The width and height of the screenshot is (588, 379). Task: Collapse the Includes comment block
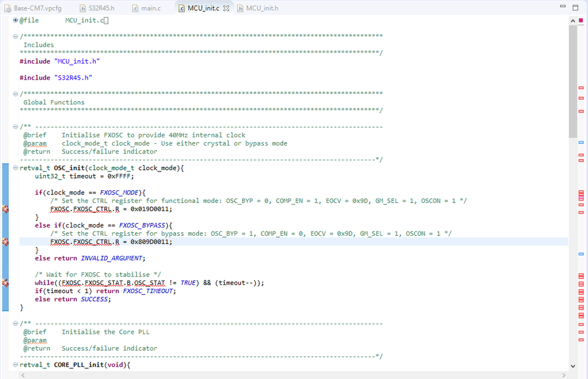[x=15, y=37]
